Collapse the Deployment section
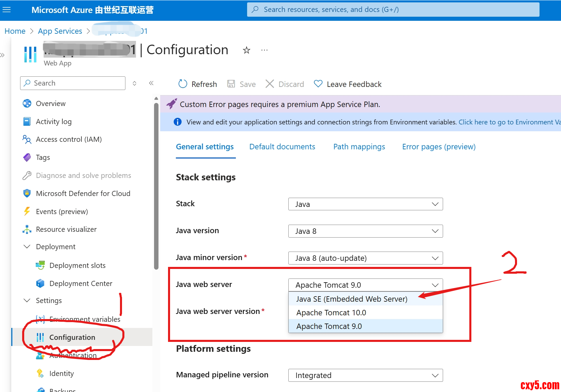 (x=27, y=247)
